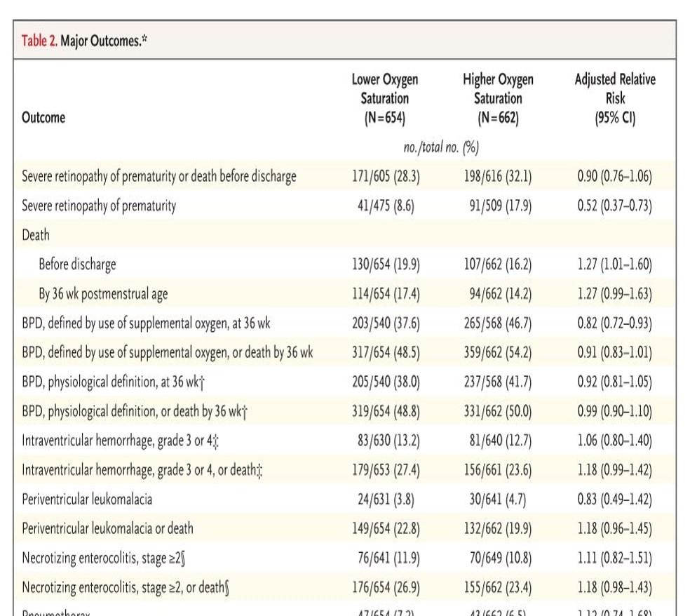The image size is (690, 616).
Task: Click the 'Outcome' column header
Action: 43,118
